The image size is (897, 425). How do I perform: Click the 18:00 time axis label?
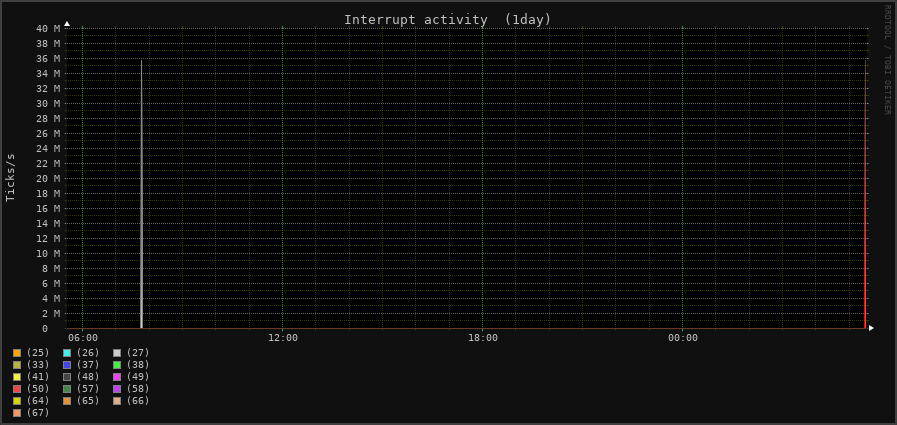pos(483,338)
